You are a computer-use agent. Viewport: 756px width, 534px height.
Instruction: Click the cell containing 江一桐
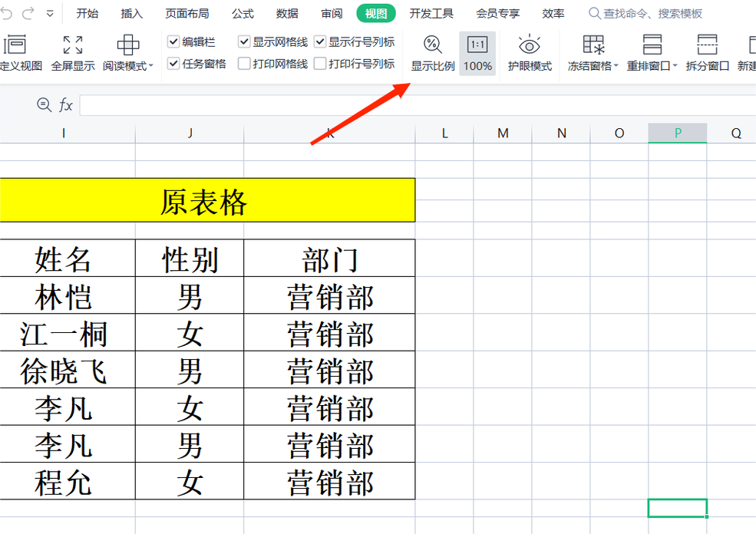tap(68, 332)
